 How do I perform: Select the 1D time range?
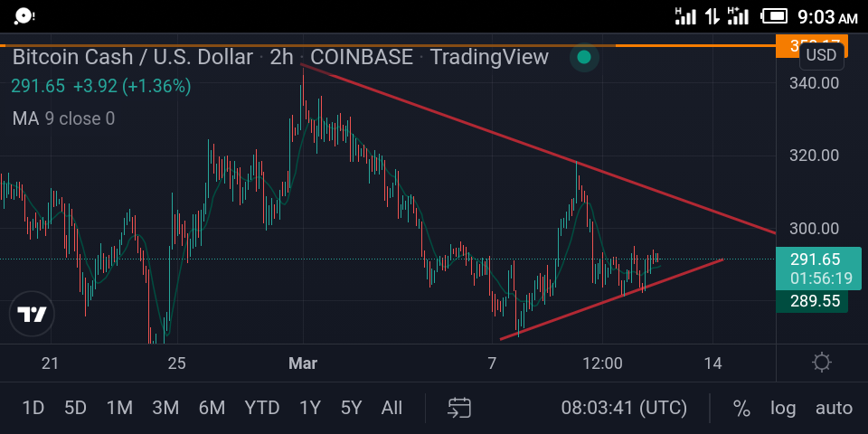tap(33, 409)
